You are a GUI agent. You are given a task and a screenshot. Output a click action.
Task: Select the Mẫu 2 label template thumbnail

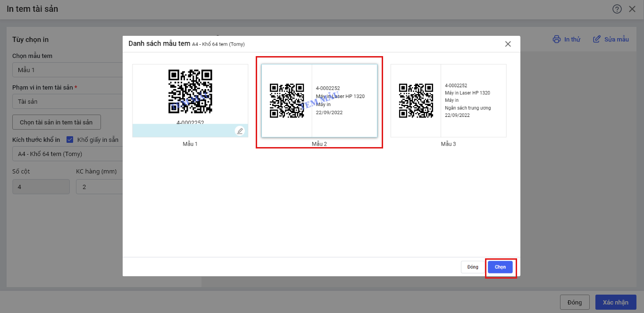click(x=319, y=101)
